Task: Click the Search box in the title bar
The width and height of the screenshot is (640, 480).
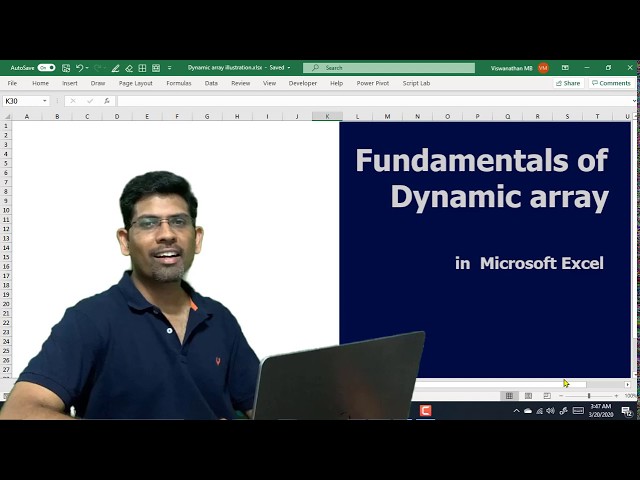Action: point(389,68)
